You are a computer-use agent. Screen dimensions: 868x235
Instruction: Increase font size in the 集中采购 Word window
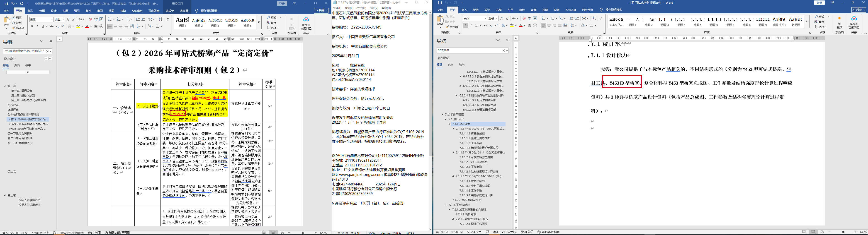coord(68,19)
